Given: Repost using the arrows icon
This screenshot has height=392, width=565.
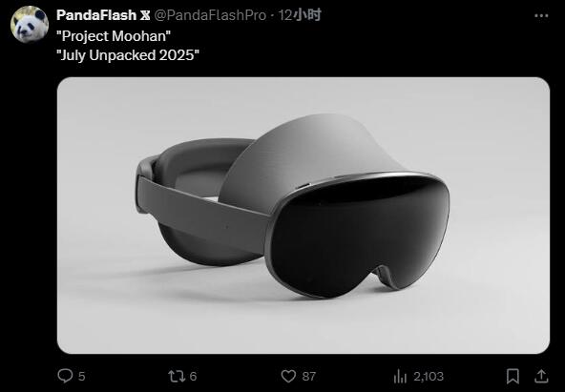Looking at the screenshot, I should [x=177, y=376].
